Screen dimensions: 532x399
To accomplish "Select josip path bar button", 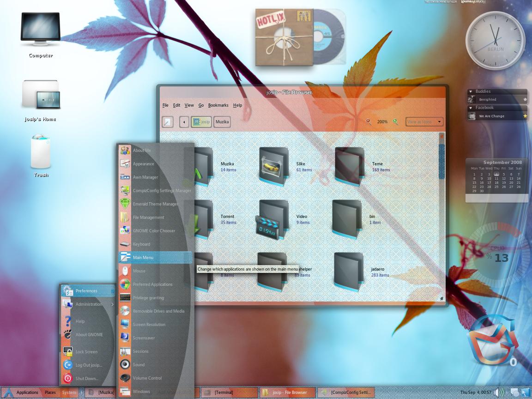I will click(x=201, y=122).
